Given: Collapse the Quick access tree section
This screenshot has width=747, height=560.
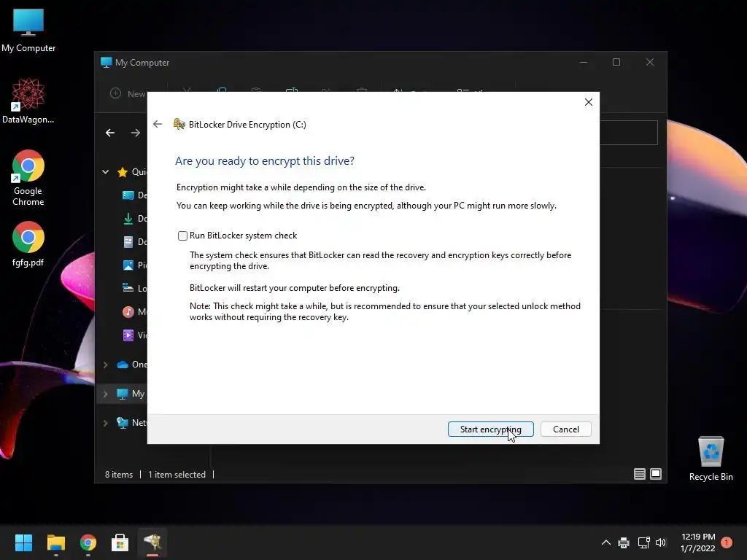Looking at the screenshot, I should click(105, 172).
